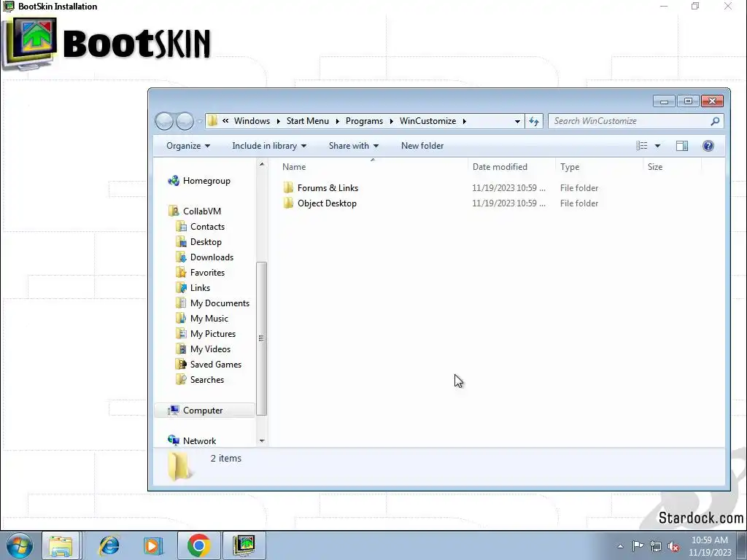
Task: Expand arrow after Start Menu breadcrumb
Action: (337, 121)
